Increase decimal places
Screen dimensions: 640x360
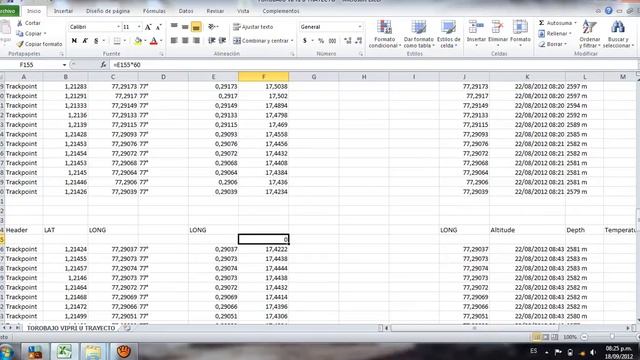(x=348, y=41)
